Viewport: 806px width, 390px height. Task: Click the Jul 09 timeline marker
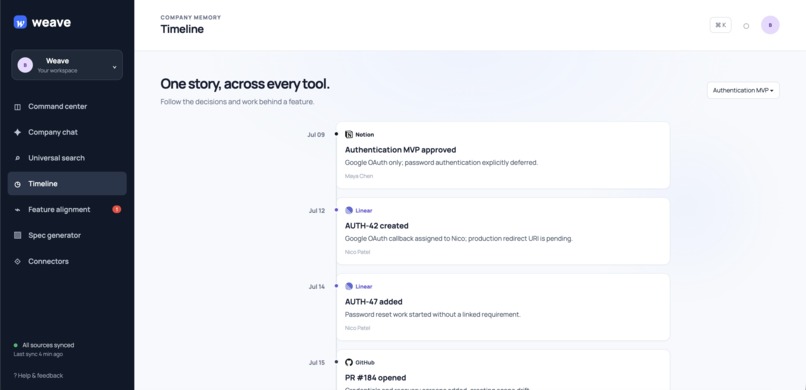pyautogui.click(x=336, y=134)
